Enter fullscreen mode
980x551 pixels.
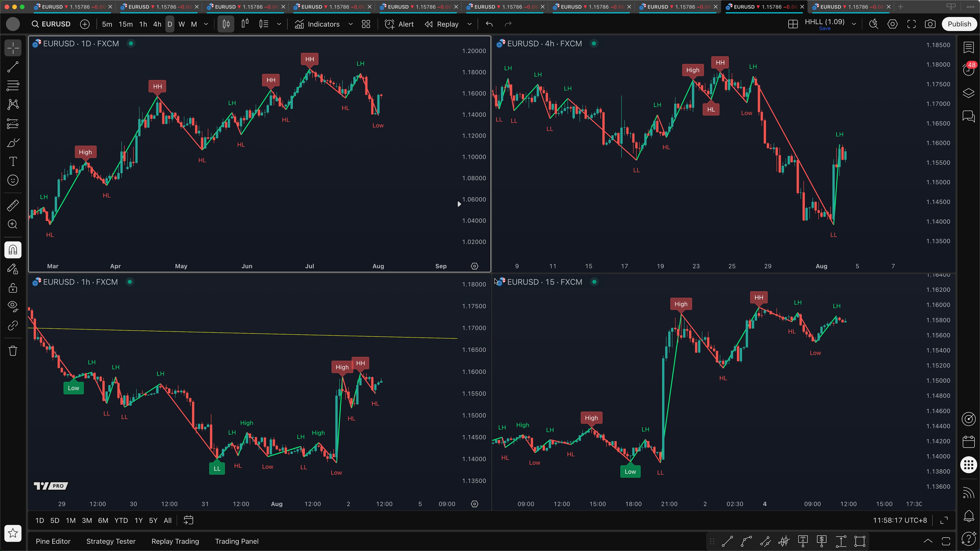point(912,24)
